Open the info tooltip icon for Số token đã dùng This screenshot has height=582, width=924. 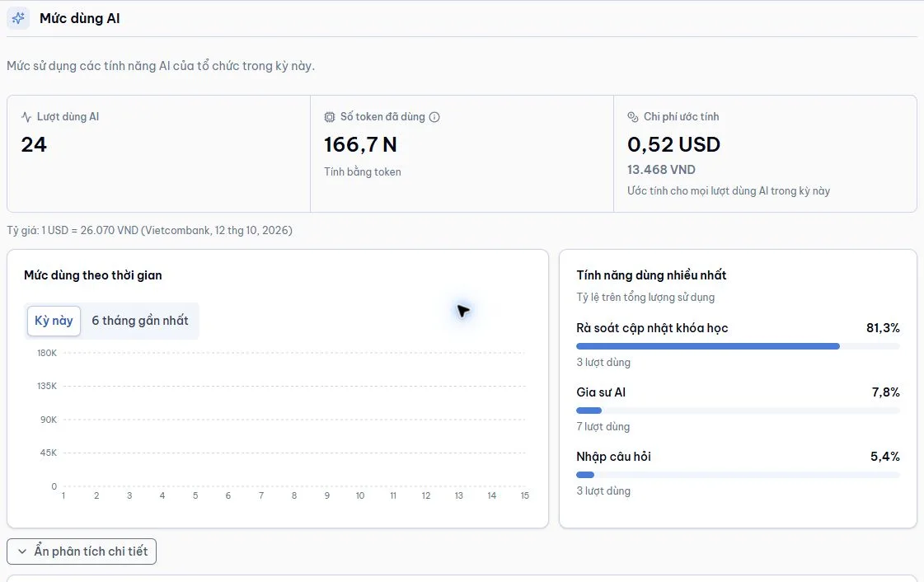[434, 116]
